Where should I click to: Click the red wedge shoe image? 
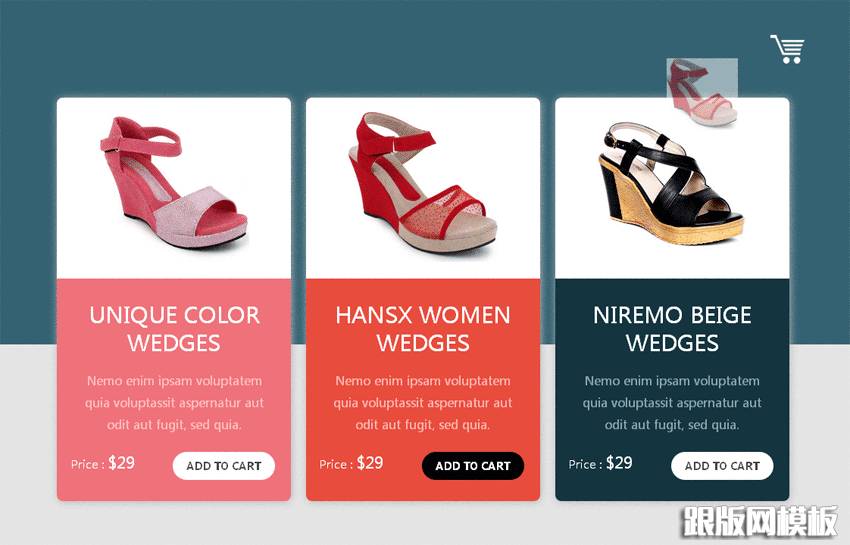422,182
